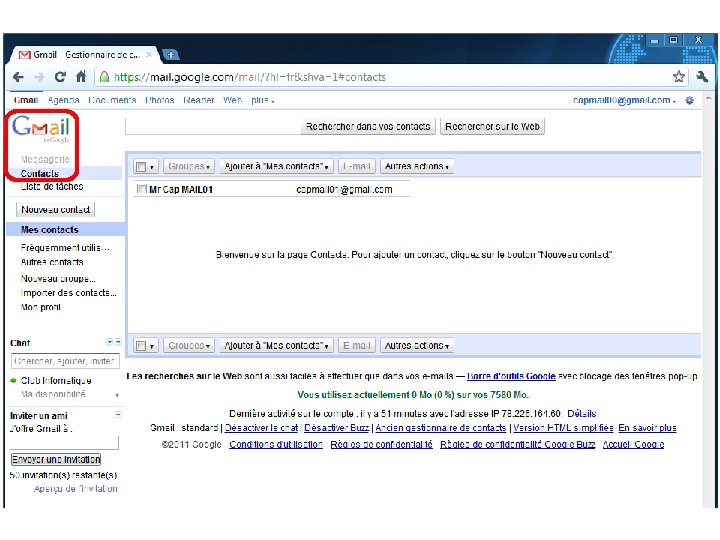The image size is (720, 540).
Task: Click the bottom E-mail button
Action: (357, 345)
